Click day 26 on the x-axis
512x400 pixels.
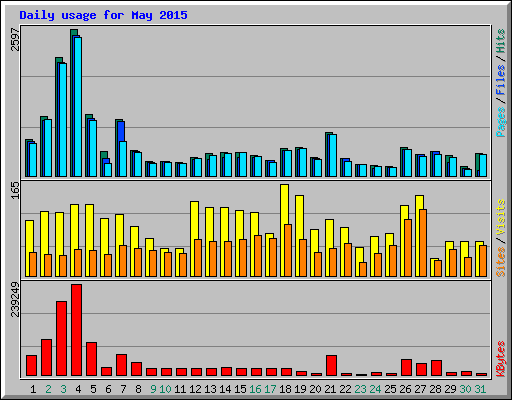coord(405,389)
